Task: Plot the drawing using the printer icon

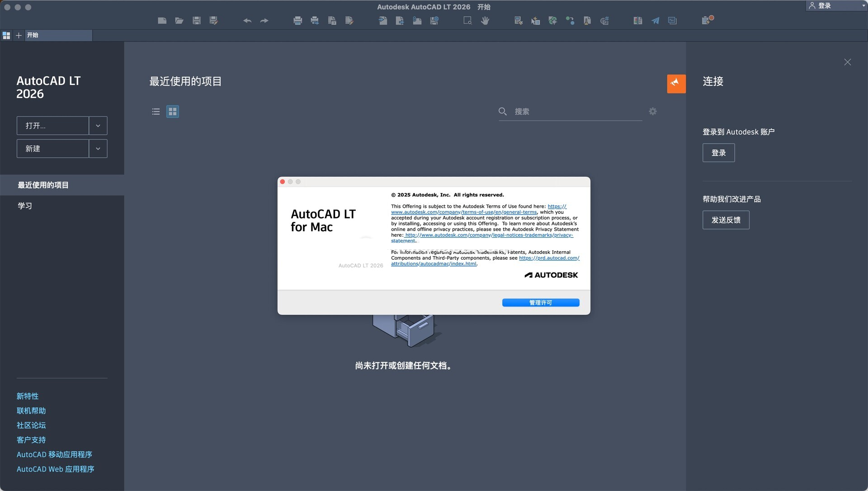Action: [x=297, y=20]
